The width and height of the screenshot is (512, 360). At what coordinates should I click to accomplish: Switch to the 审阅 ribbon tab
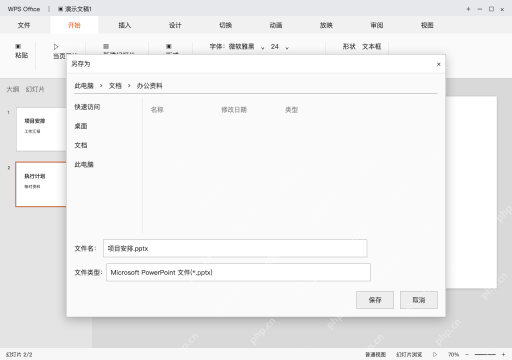coord(377,25)
